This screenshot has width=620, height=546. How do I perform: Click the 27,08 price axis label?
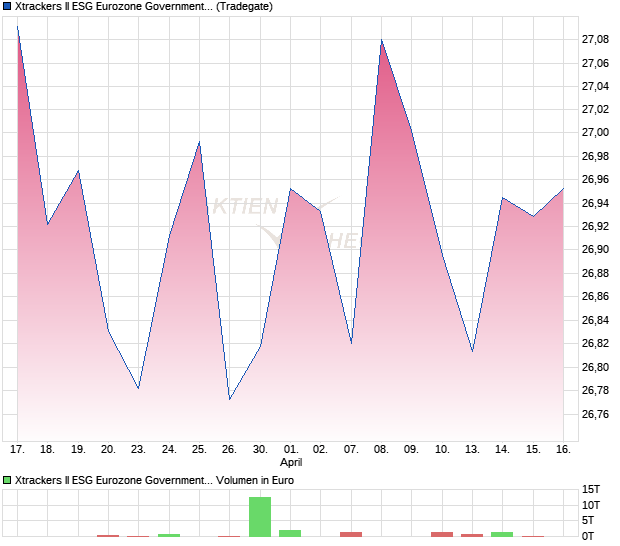595,39
